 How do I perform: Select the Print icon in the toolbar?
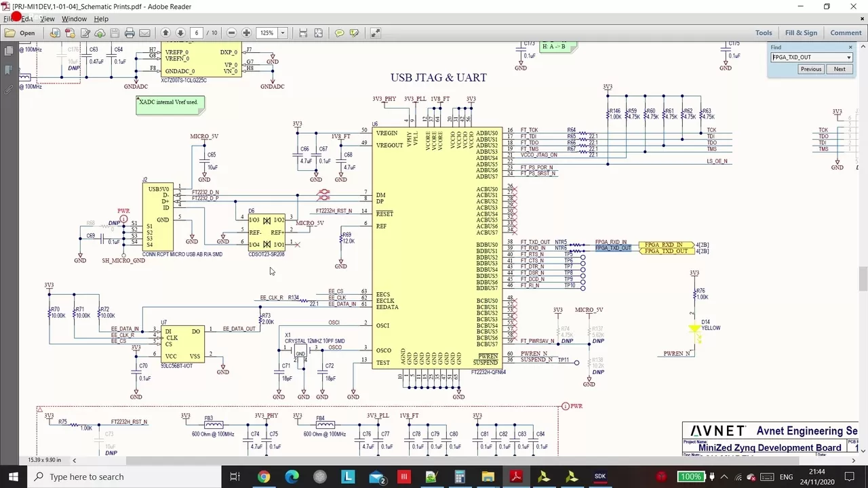129,33
